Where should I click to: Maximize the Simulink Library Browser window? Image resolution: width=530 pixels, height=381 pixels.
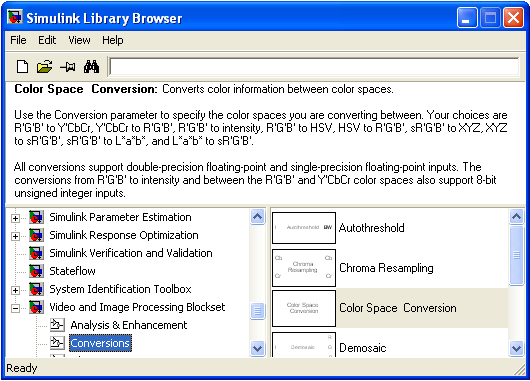pyautogui.click(x=490, y=18)
